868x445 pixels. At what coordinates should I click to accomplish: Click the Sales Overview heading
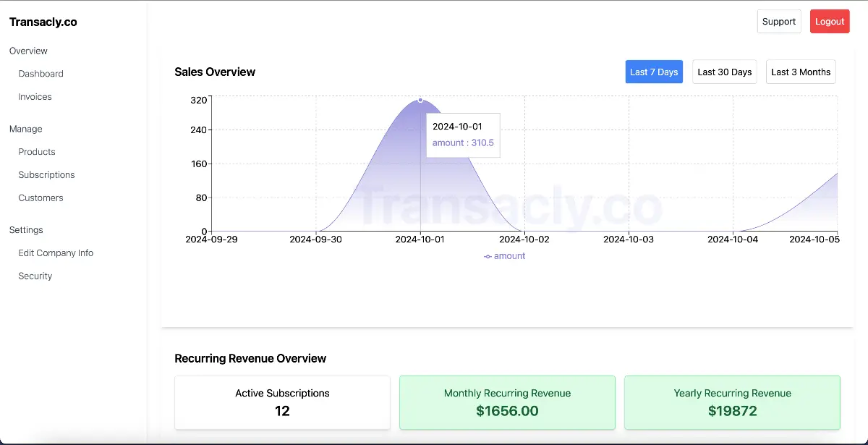coord(215,72)
